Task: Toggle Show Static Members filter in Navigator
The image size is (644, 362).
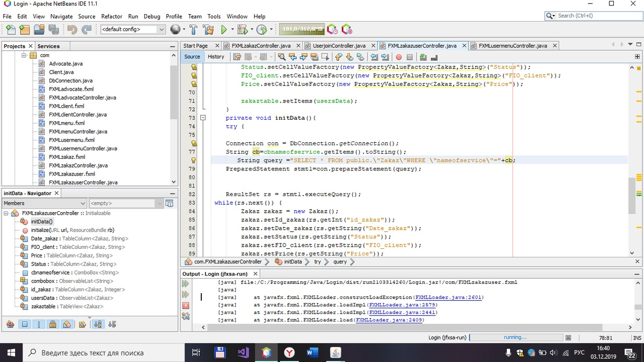Action: (38, 324)
